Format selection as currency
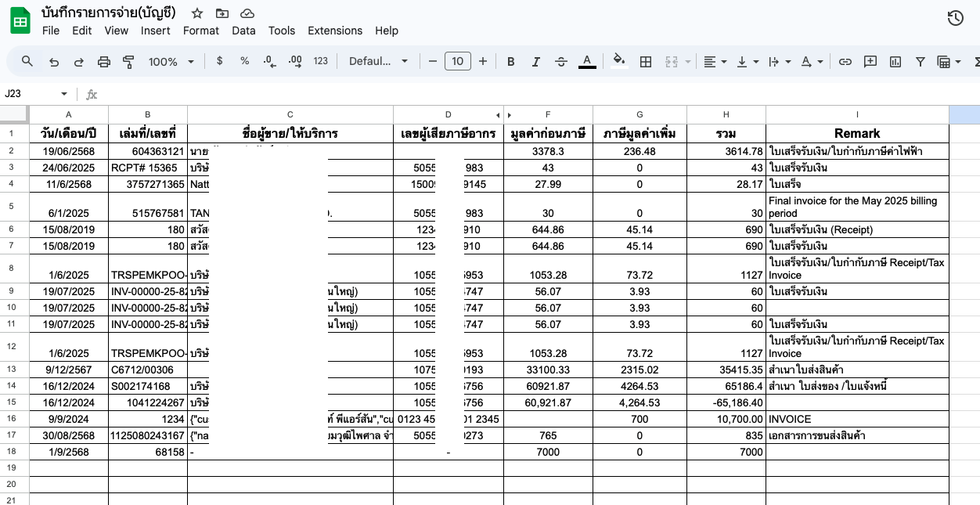This screenshot has width=980, height=505. pos(219,61)
